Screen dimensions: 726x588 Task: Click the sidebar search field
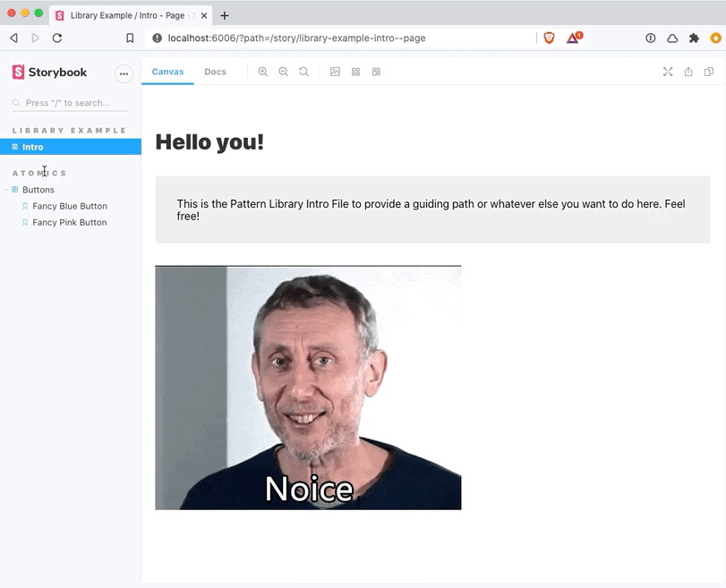[x=70, y=103]
